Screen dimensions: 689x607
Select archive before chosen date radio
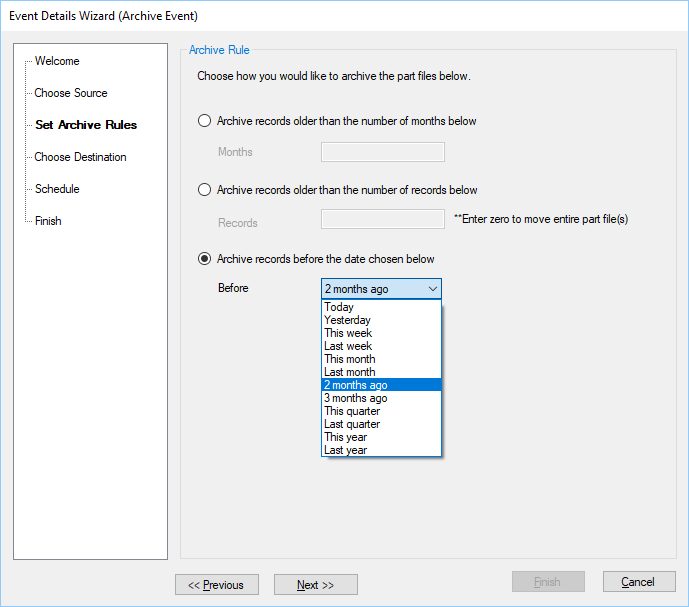coord(204,259)
